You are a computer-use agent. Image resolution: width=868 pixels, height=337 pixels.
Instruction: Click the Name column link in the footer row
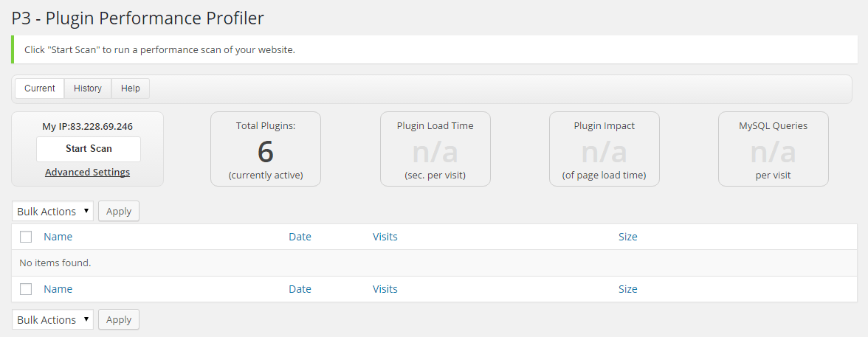click(x=58, y=289)
